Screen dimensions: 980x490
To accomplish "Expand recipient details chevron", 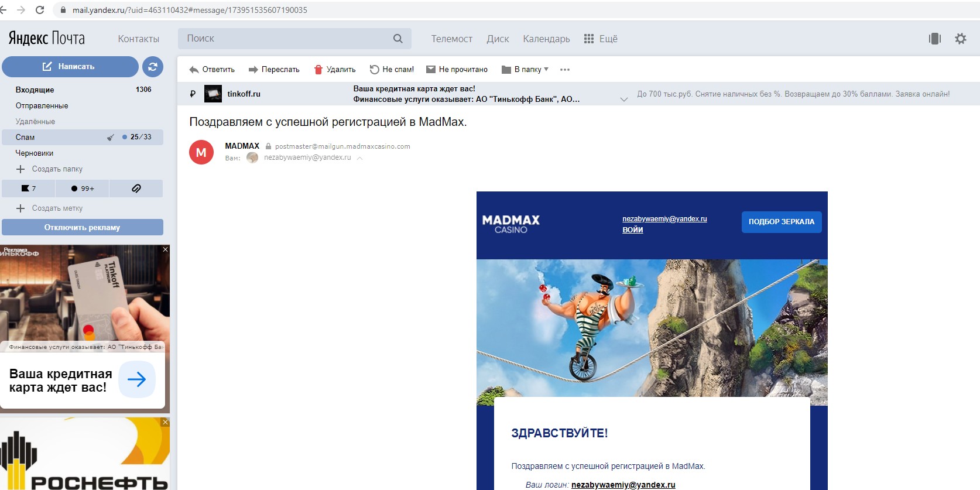I will [359, 158].
